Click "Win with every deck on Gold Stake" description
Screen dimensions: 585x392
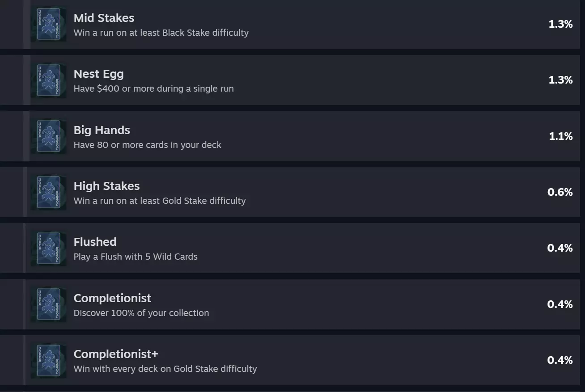[165, 369]
